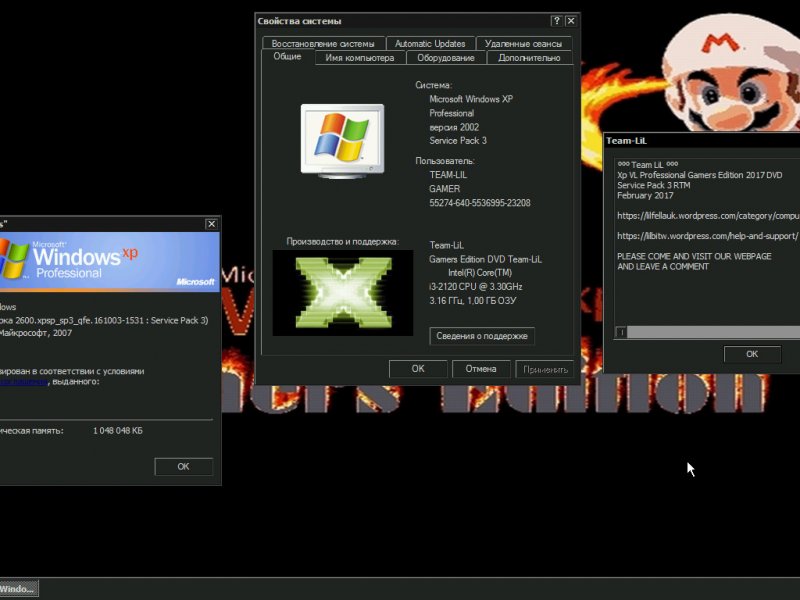The height and width of the screenshot is (600, 800).
Task: Click the scrollbar left arrow in Team-LiL
Action: (621, 333)
